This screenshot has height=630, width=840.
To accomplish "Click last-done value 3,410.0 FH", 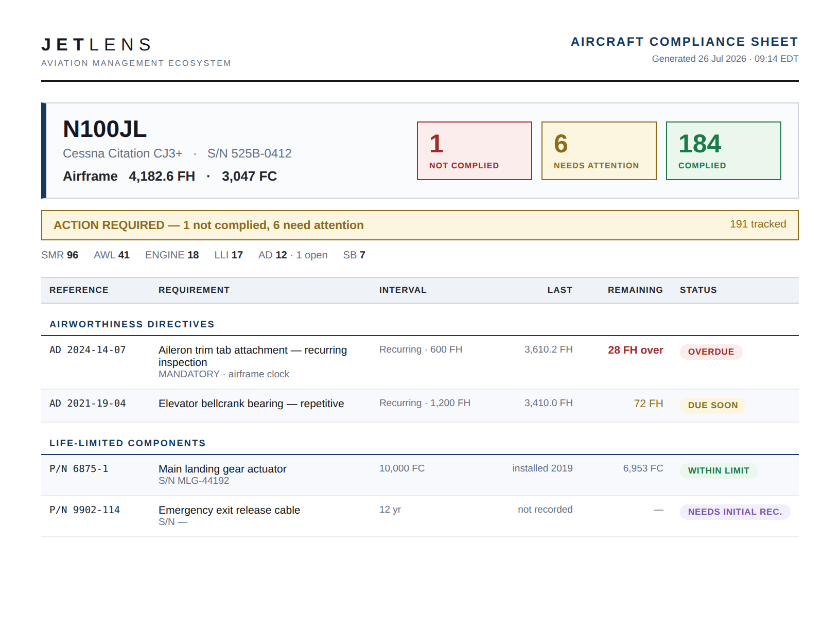I will (548, 403).
